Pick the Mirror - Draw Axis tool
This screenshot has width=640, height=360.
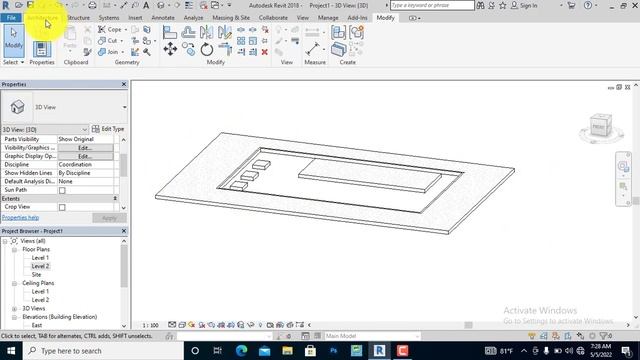pos(224,32)
